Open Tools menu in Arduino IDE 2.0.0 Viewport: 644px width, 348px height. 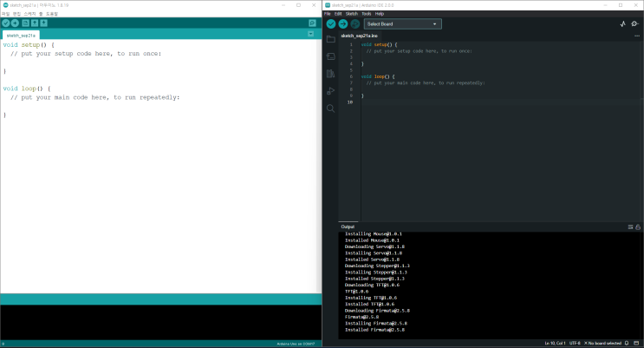tap(367, 14)
